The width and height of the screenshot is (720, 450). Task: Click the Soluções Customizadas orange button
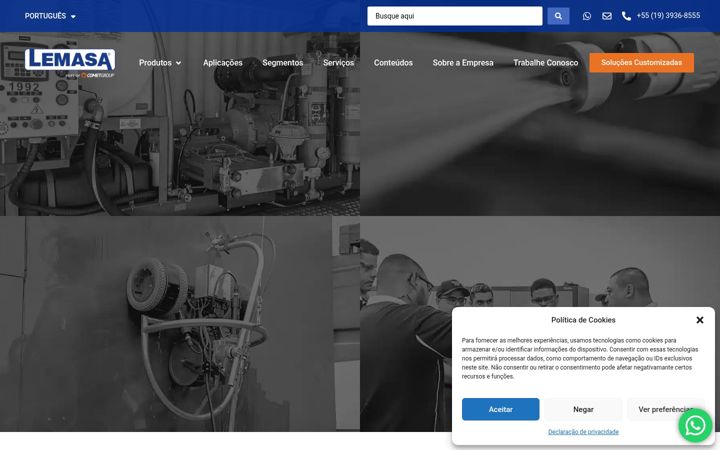click(641, 62)
